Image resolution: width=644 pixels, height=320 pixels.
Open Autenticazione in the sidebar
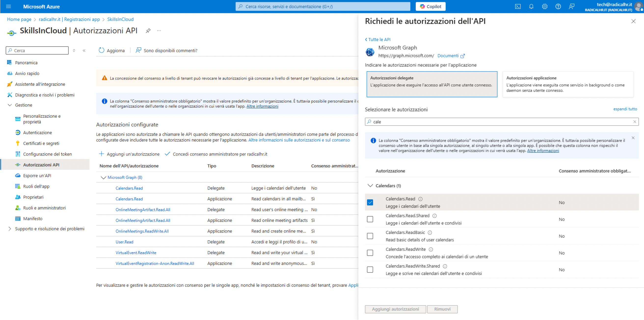click(x=38, y=133)
